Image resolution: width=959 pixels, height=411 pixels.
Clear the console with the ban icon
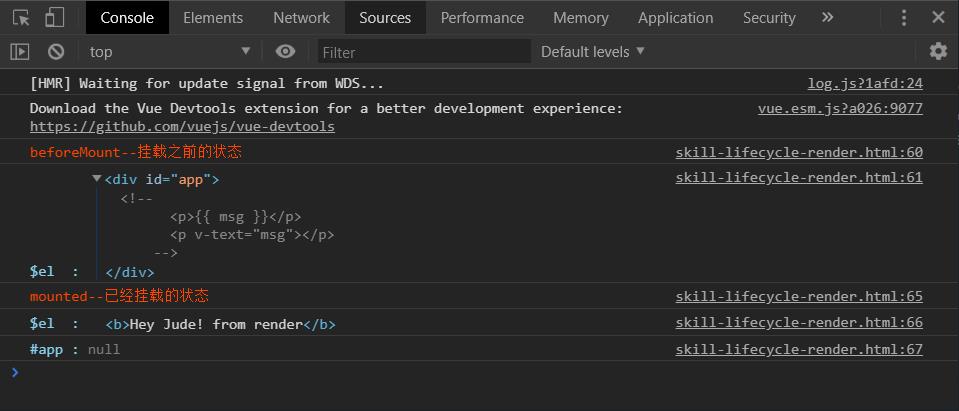[x=56, y=51]
